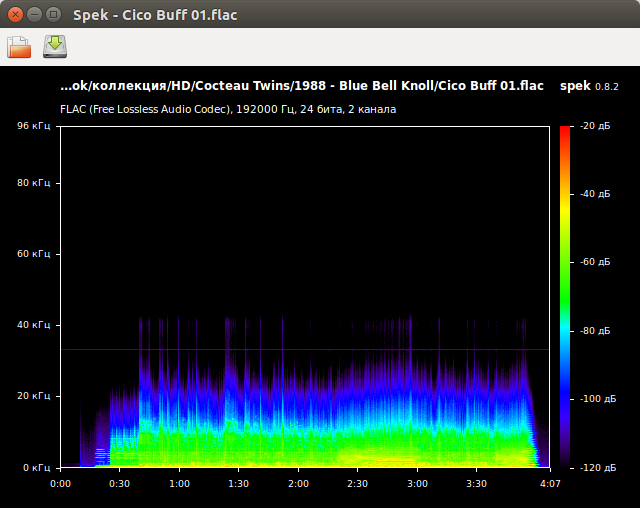Minimize the Spek window
Image resolution: width=640 pixels, height=508 pixels.
tap(34, 15)
